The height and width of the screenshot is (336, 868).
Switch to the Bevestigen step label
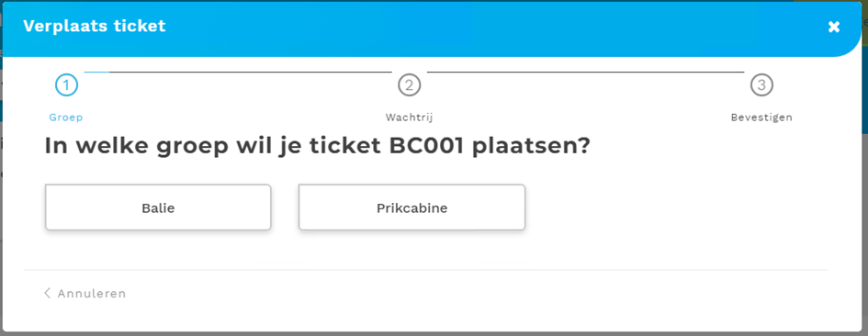[761, 118]
